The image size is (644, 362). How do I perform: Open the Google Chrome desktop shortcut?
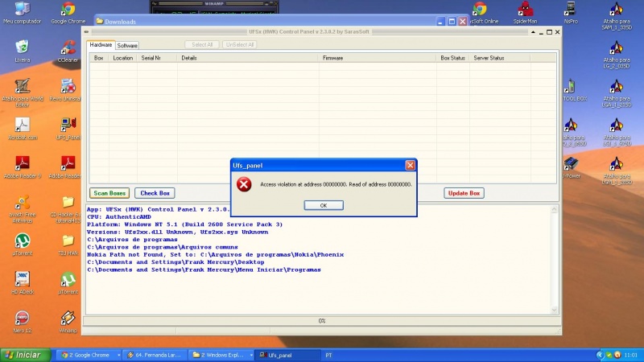(x=68, y=13)
